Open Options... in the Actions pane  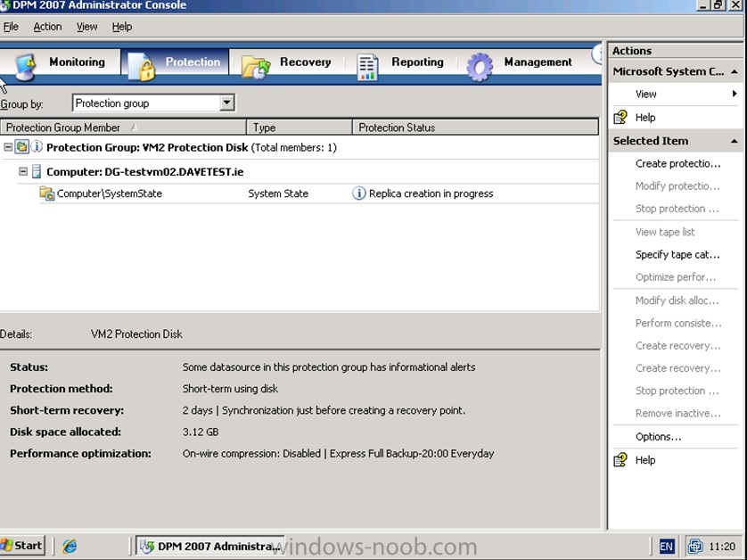click(x=658, y=437)
